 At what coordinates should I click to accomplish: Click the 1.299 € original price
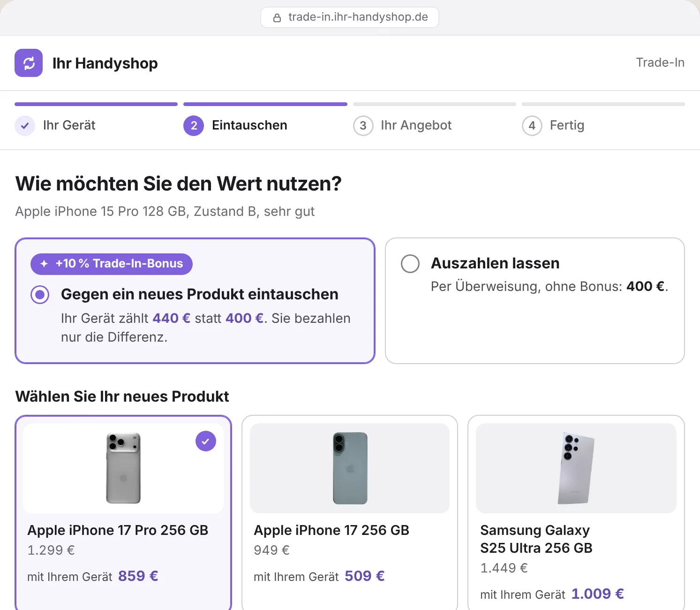[x=51, y=550]
